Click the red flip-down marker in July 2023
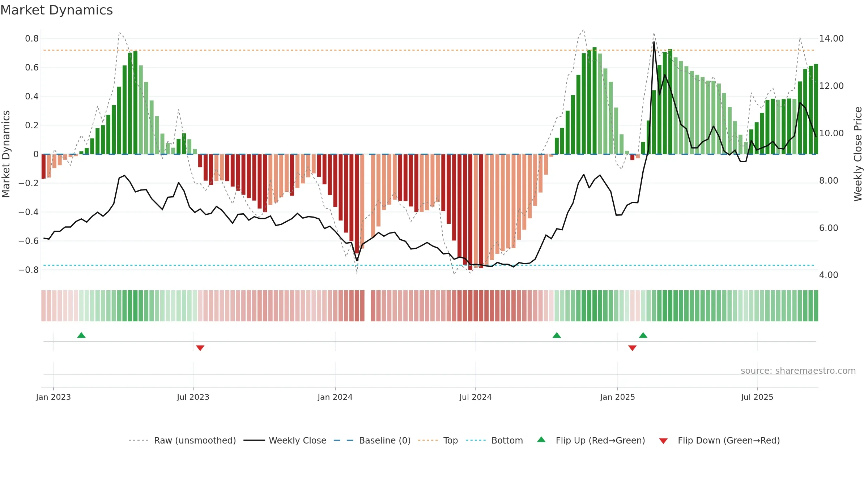 click(x=200, y=348)
